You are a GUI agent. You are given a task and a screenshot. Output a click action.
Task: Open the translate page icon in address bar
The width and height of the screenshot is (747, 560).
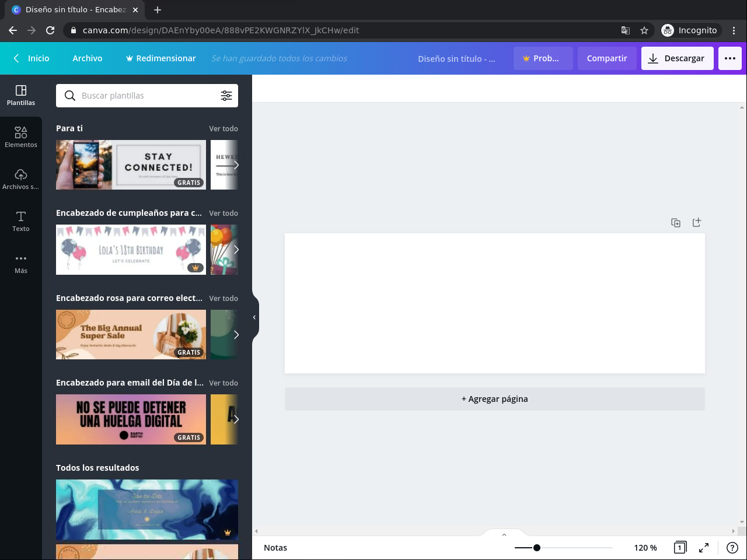[626, 30]
